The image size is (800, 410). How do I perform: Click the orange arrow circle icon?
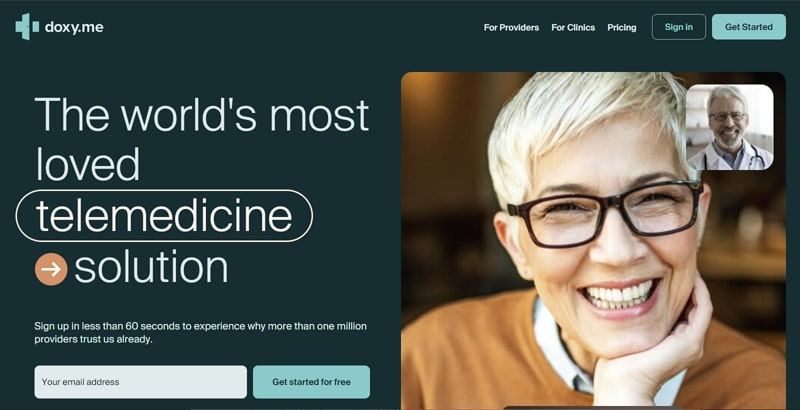point(51,269)
